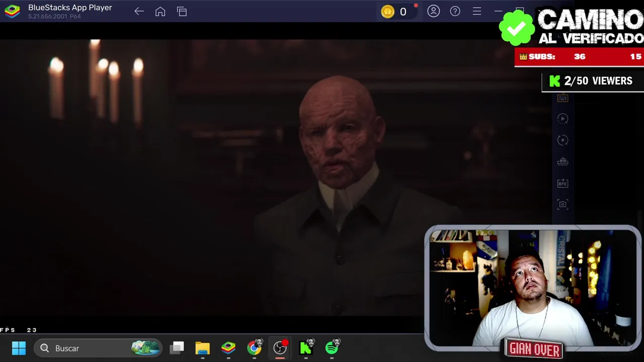Click the 'BlueStacks App Player' title text
Viewport: 644px width, 362px height.
[x=70, y=8]
